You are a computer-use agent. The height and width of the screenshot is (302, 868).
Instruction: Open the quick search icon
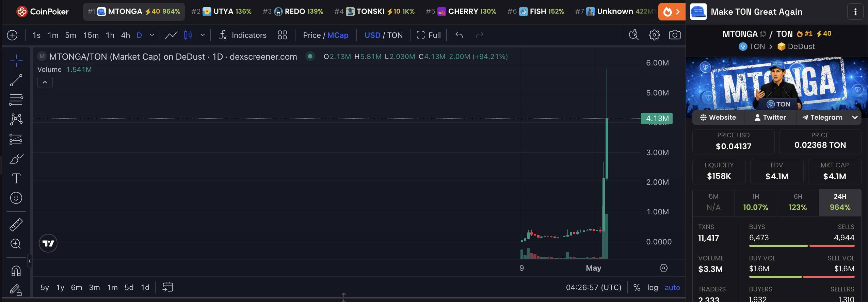634,35
